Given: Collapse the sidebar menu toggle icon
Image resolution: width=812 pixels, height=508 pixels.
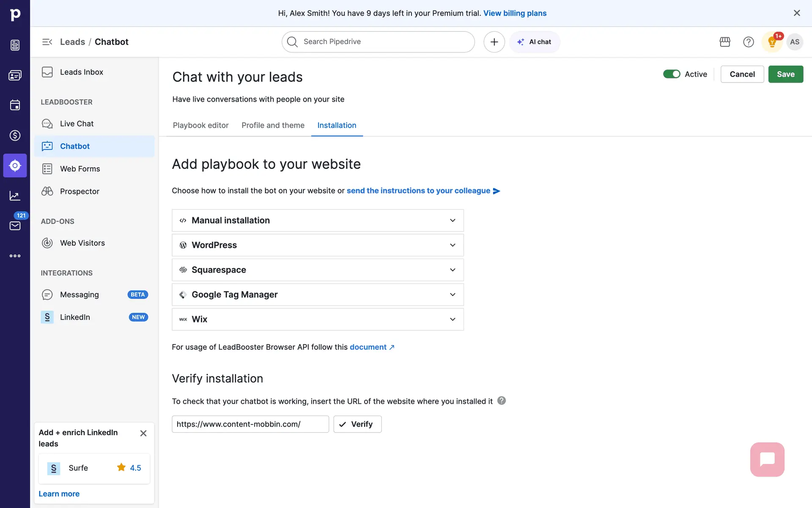Looking at the screenshot, I should coord(47,42).
